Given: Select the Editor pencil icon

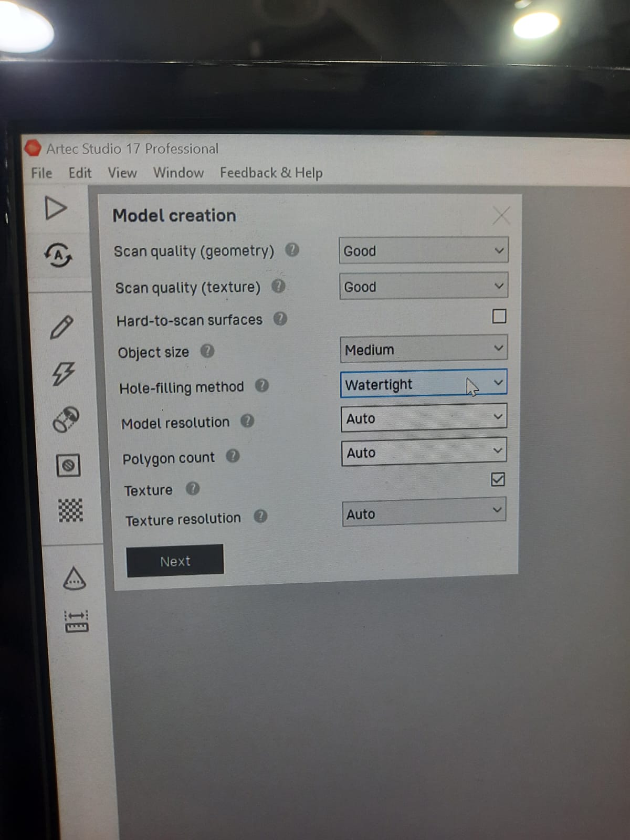Looking at the screenshot, I should [x=61, y=327].
